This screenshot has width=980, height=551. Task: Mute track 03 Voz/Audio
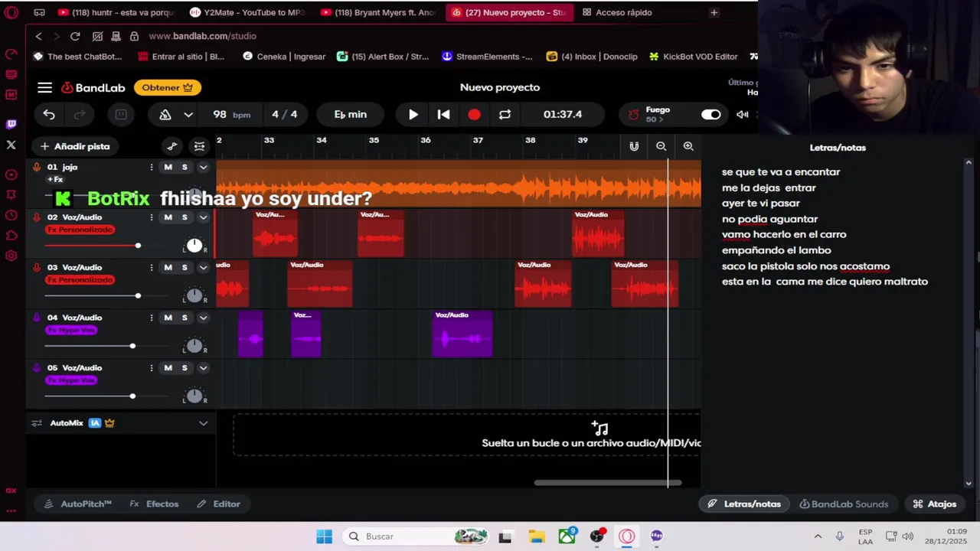[x=168, y=267]
